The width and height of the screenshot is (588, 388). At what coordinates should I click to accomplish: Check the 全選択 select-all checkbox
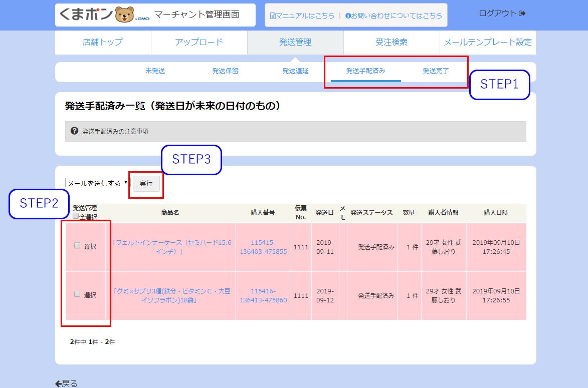pyautogui.click(x=76, y=216)
